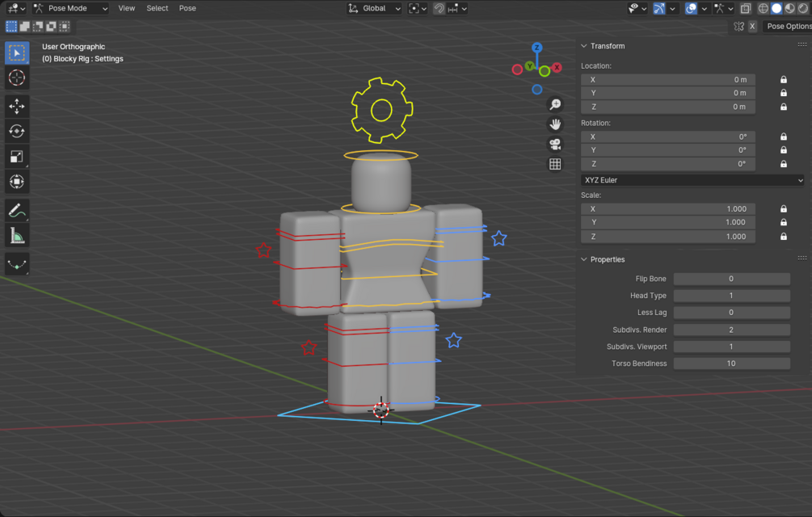812x517 pixels.
Task: Open the Pose menu
Action: click(x=187, y=8)
